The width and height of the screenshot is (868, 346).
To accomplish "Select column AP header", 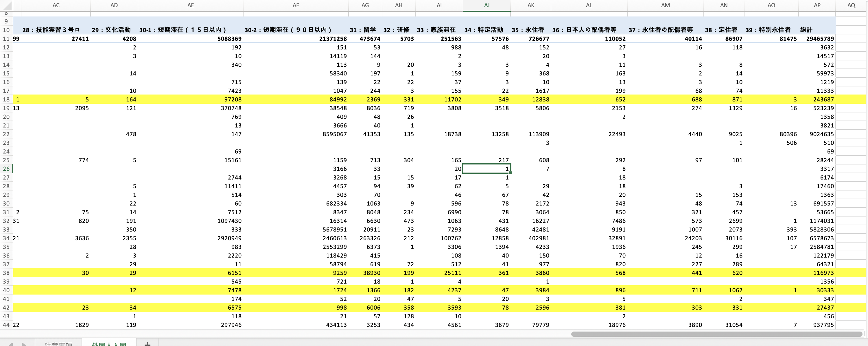I will pos(817,5).
